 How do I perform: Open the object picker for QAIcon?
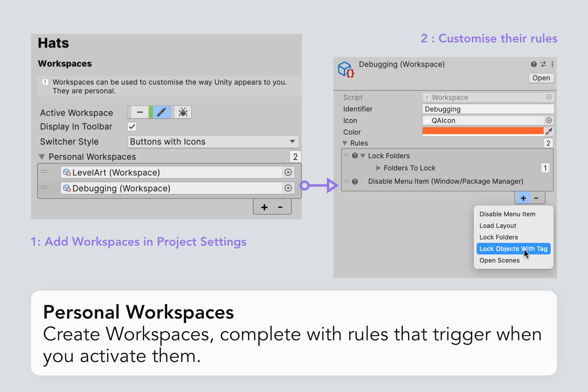coord(549,120)
